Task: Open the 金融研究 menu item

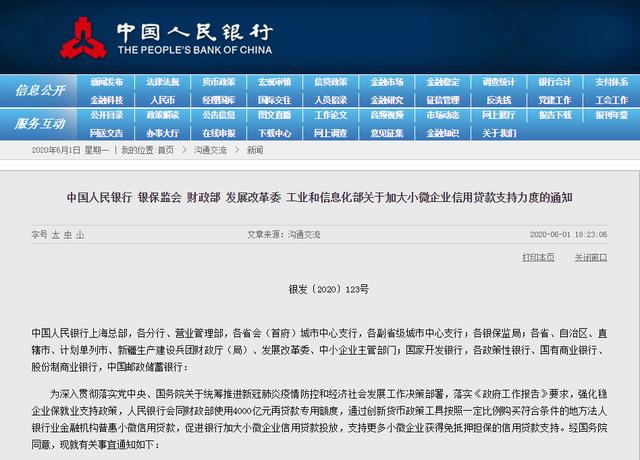Action: click(387, 100)
